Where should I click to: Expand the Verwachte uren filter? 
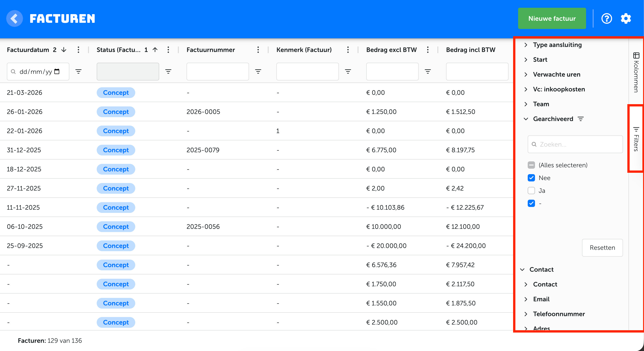click(x=526, y=75)
